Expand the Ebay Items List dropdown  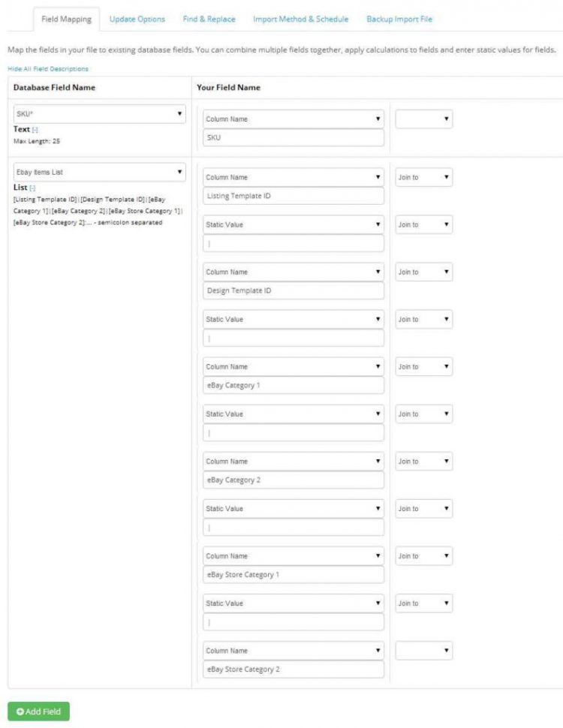pos(99,172)
